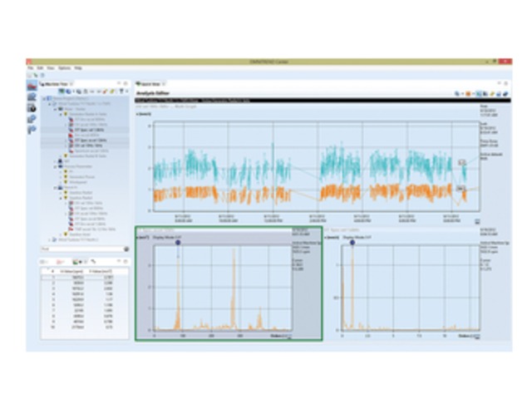The width and height of the screenshot is (532, 399).
Task: Click the bottom icon in left sidebar
Action: tap(32, 129)
